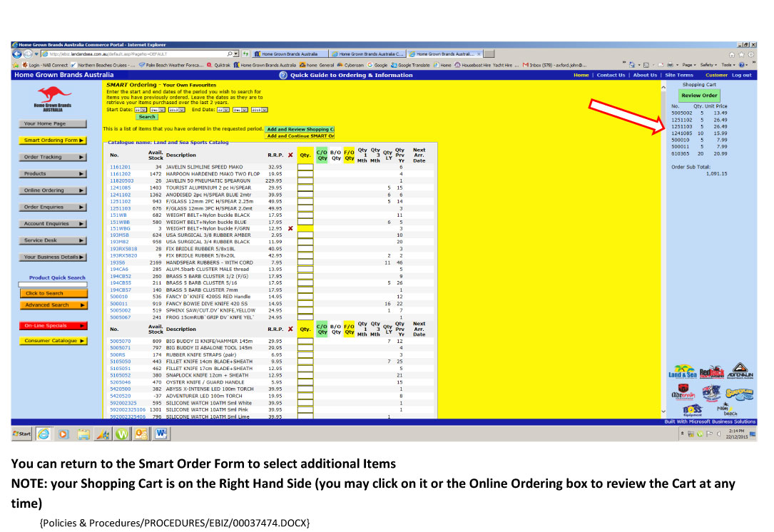Click the Qty field for JAVELIN SLIMLINE SPEED MAKO
The image size is (774, 532).
coord(305,167)
